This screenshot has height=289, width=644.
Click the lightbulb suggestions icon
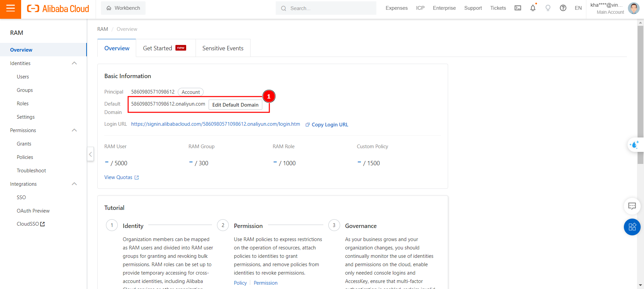pos(548,8)
